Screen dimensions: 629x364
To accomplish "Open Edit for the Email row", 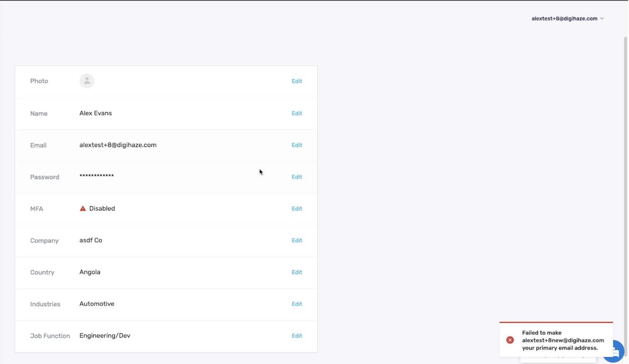I will 297,145.
